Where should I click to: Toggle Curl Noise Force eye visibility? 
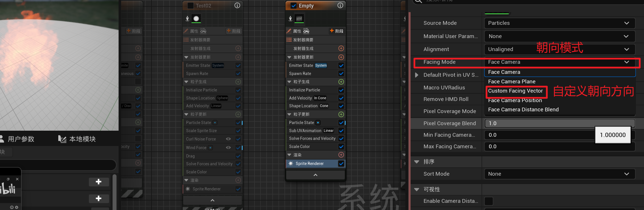pos(228,139)
